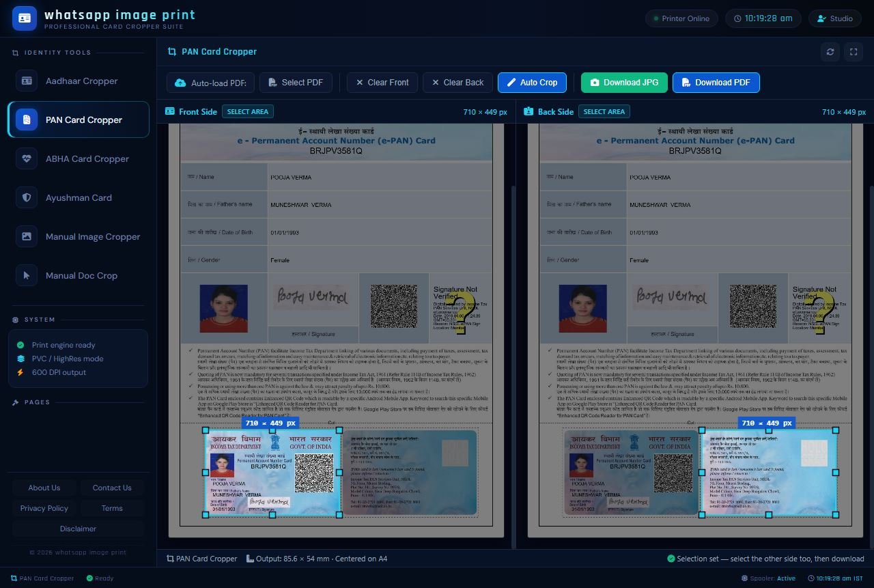Screen dimensions: 874x588
Task: Download the cropped card as JPG
Action: point(624,83)
